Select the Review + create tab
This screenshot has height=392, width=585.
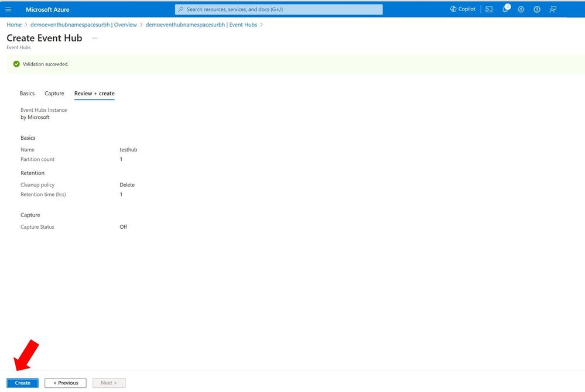pyautogui.click(x=94, y=94)
